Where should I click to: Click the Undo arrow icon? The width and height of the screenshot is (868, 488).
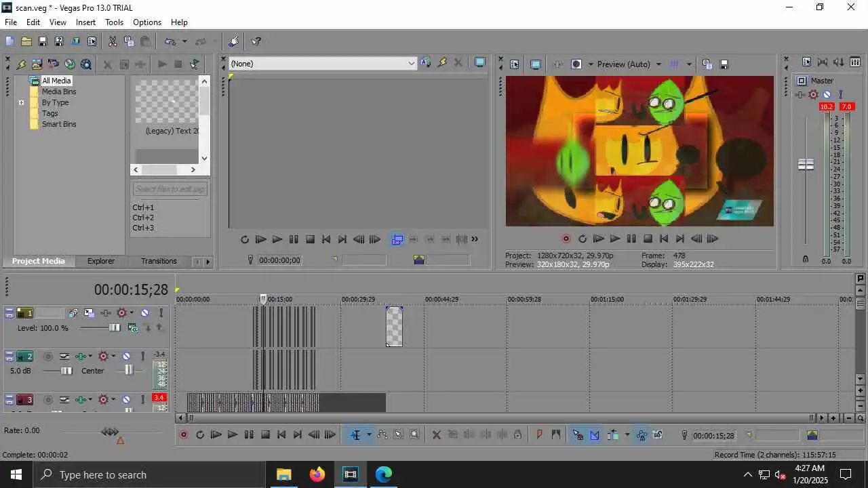click(170, 41)
